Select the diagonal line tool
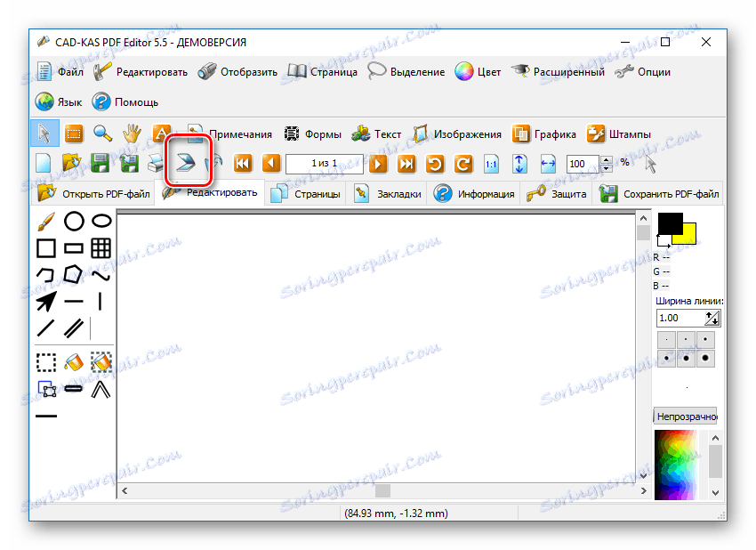756x550 pixels. pyautogui.click(x=46, y=328)
